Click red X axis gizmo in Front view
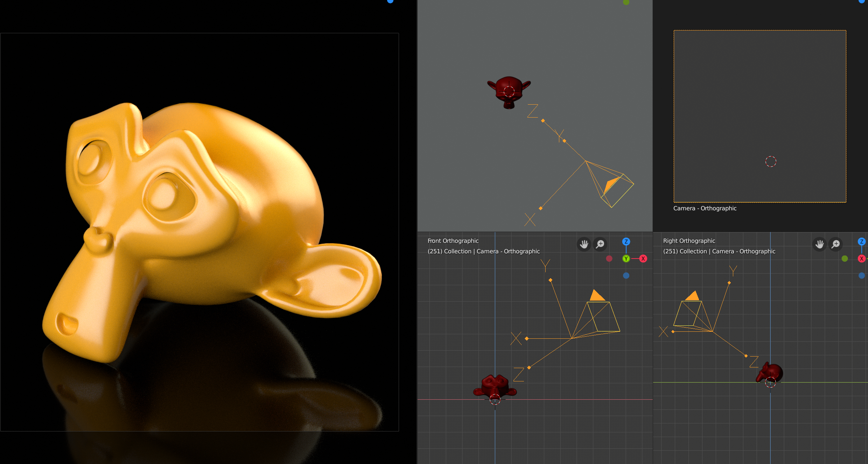The image size is (868, 464). (643, 259)
